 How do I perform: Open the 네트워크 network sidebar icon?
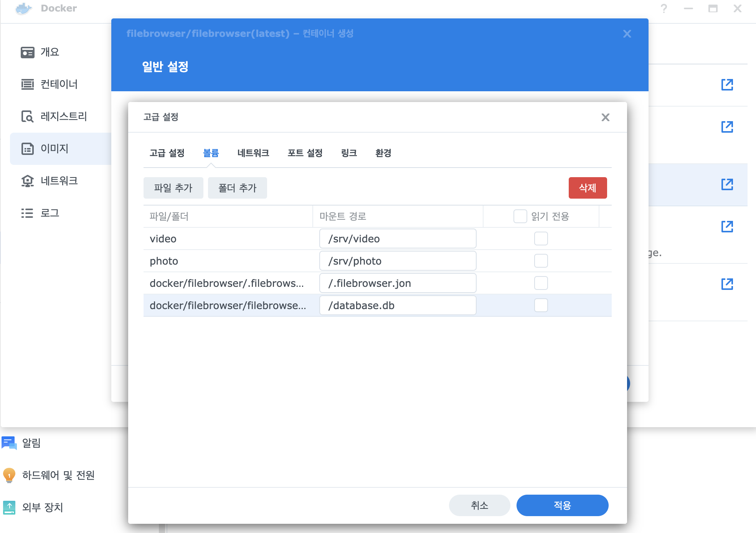pyautogui.click(x=28, y=181)
